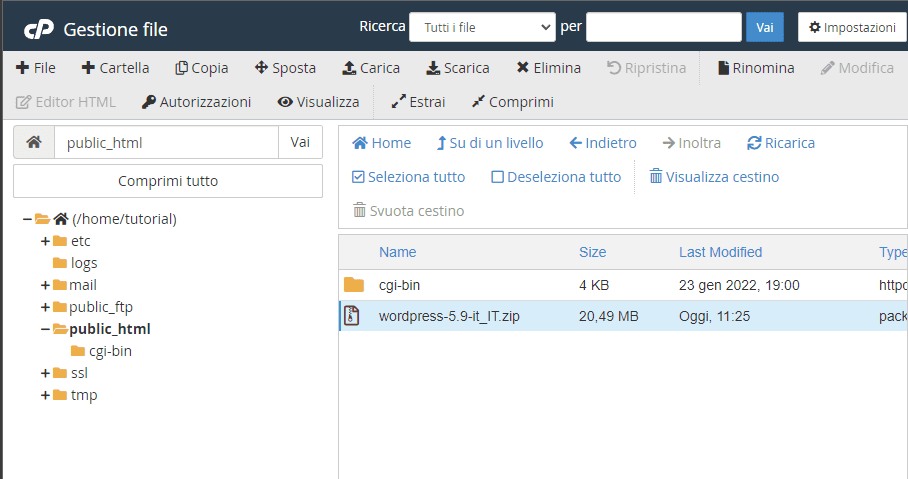Focus the search text field
Image resolution: width=908 pixels, height=479 pixels.
[664, 27]
